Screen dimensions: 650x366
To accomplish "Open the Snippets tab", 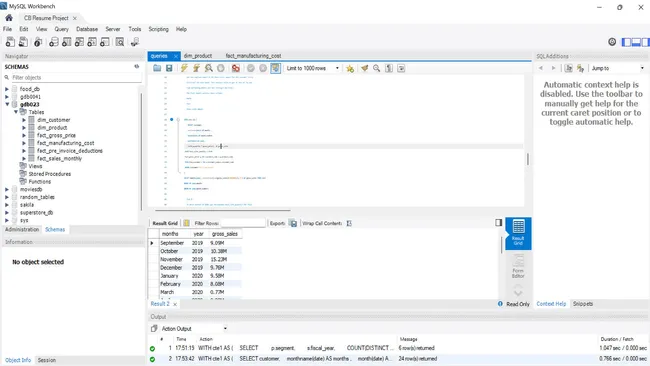I will coord(583,304).
